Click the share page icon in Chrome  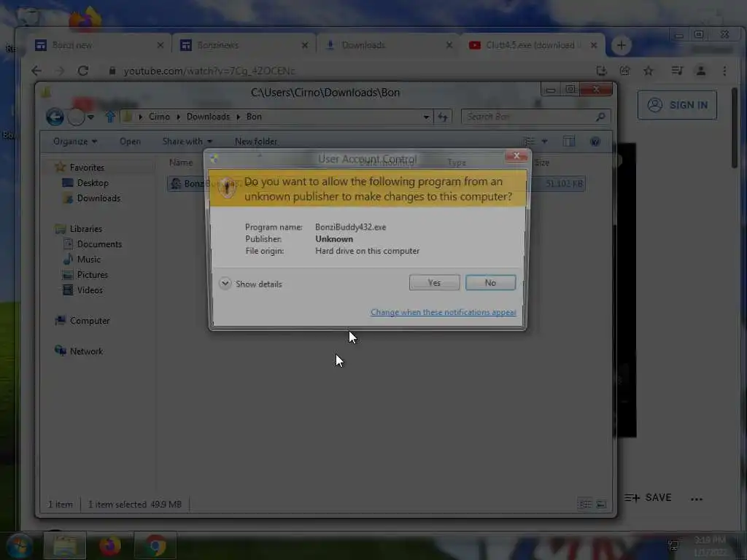[624, 71]
